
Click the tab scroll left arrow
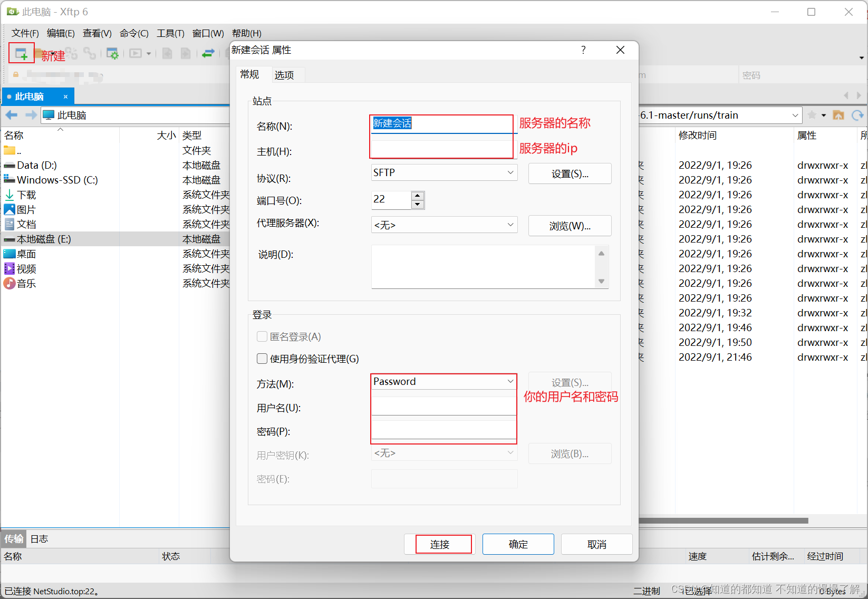(x=846, y=95)
